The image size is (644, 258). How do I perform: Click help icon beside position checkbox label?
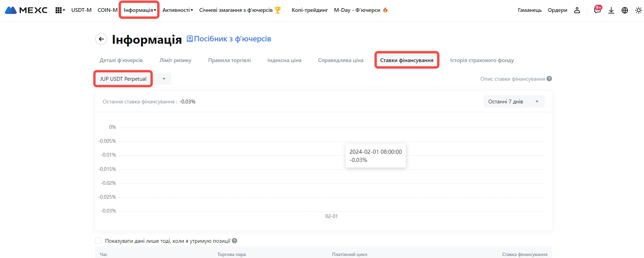[235, 241]
